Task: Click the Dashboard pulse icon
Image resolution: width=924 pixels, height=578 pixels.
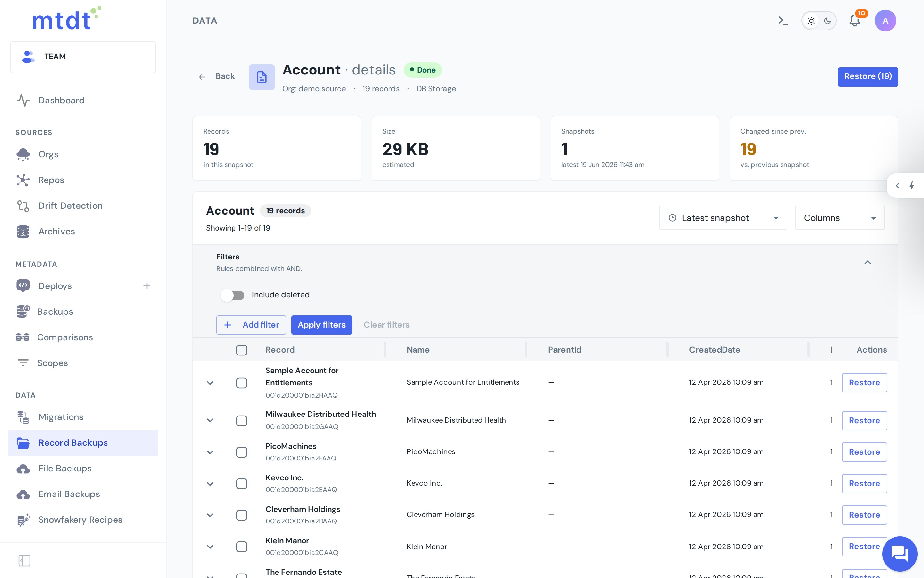Action: (23, 100)
